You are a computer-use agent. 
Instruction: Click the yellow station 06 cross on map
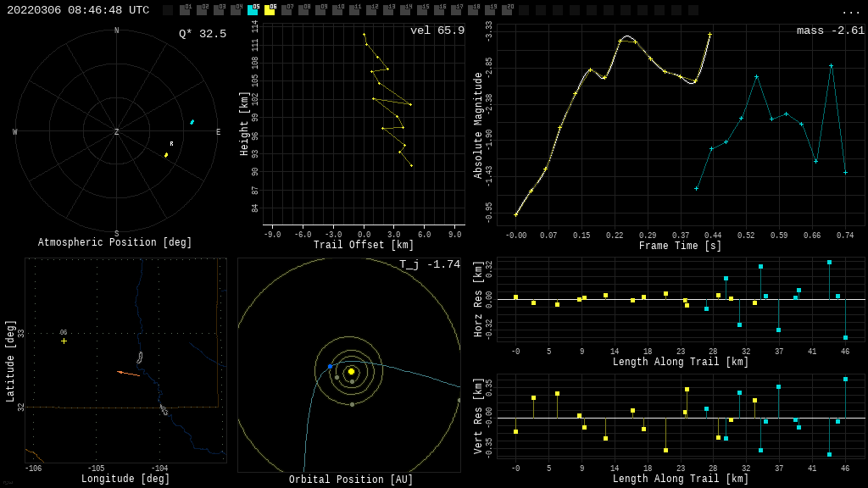click(64, 341)
